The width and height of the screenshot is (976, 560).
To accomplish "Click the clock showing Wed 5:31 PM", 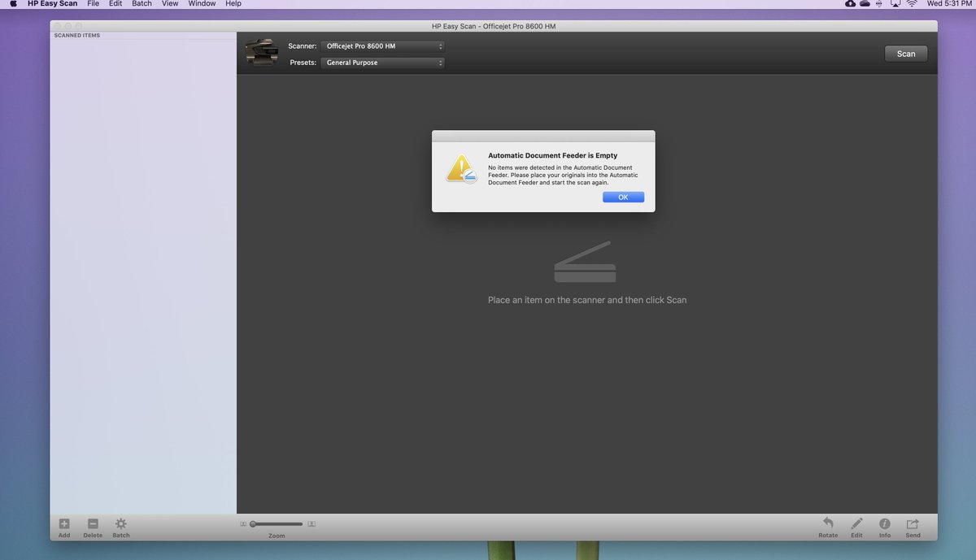I will 949,4.
